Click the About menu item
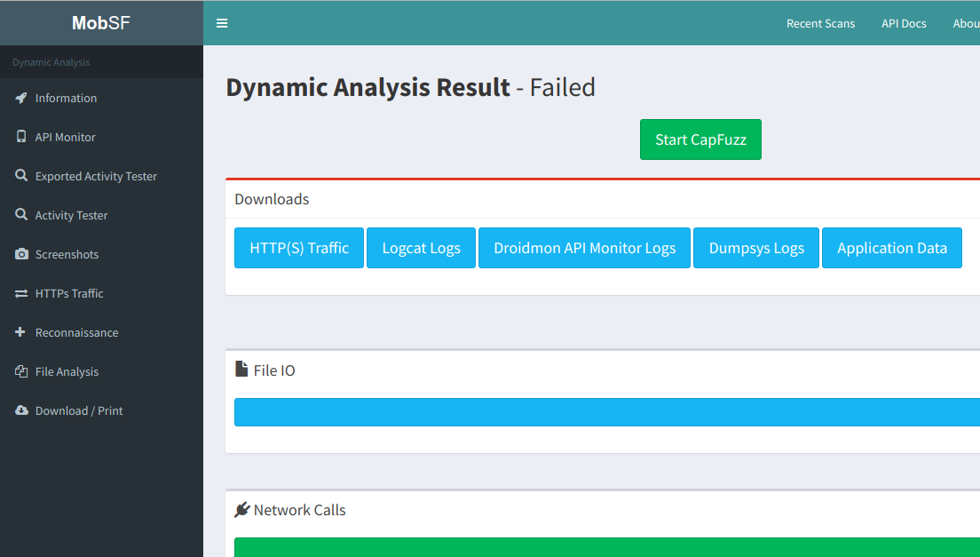Image resolution: width=980 pixels, height=557 pixels. point(966,23)
